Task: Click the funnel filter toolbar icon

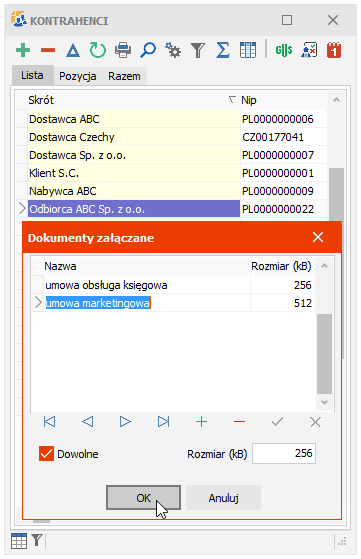Action: pyautogui.click(x=198, y=50)
